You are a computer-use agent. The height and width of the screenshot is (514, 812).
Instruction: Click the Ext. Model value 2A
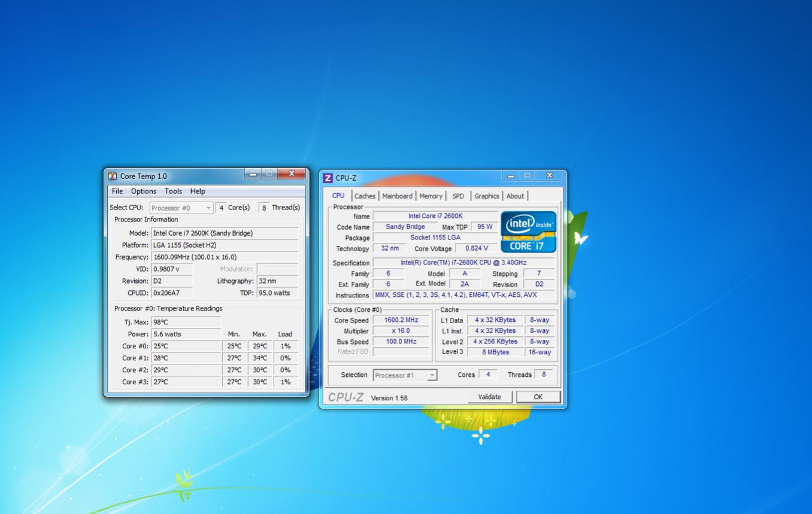[465, 284]
